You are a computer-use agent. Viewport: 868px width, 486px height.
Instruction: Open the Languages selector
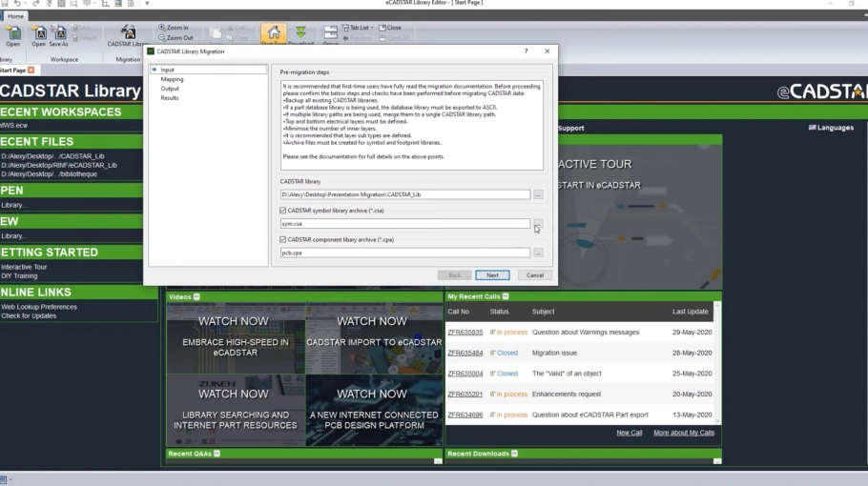831,128
